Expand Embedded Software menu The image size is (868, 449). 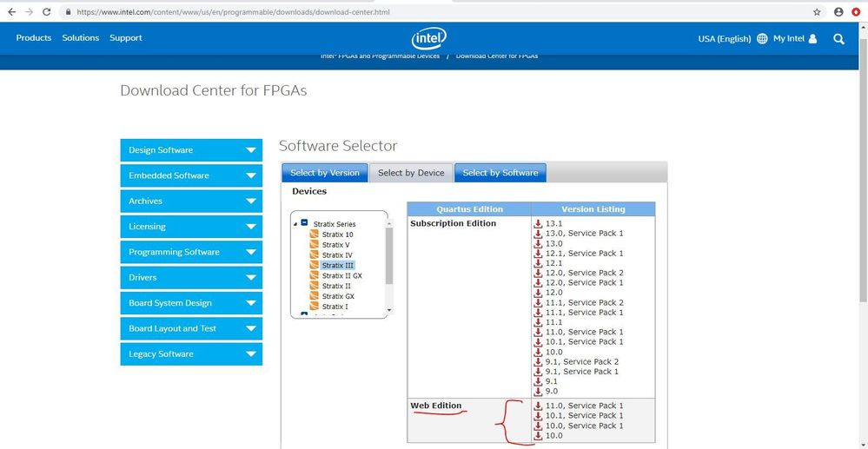[191, 175]
